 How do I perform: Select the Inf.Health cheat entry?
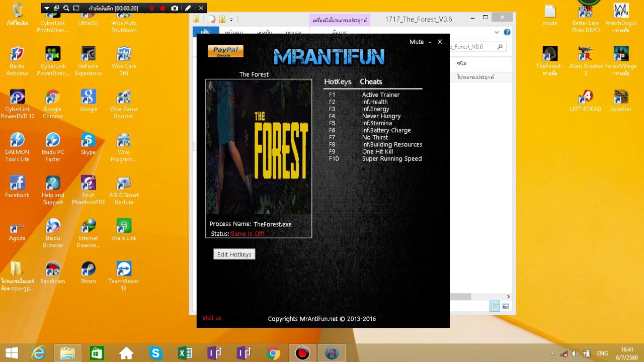(x=375, y=102)
